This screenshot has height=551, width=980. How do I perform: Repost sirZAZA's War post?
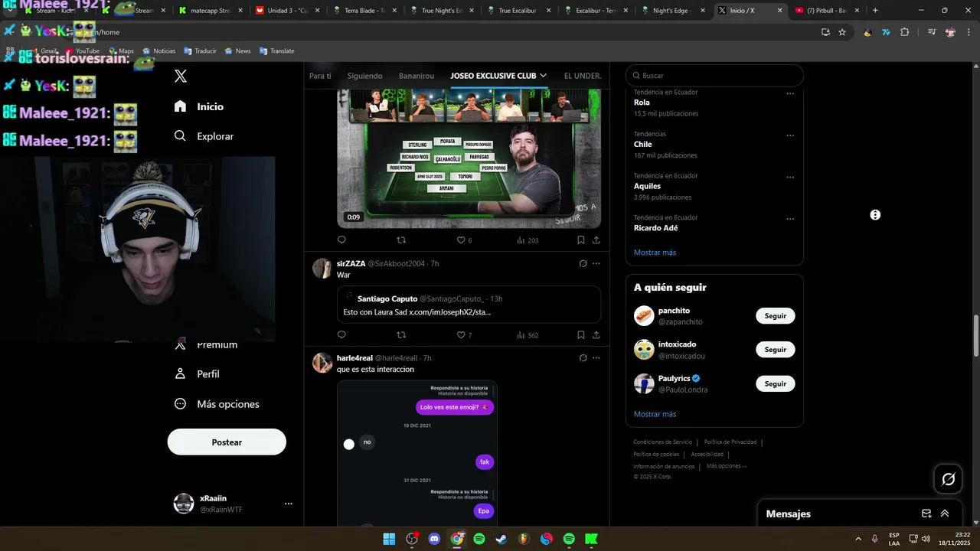[401, 334]
